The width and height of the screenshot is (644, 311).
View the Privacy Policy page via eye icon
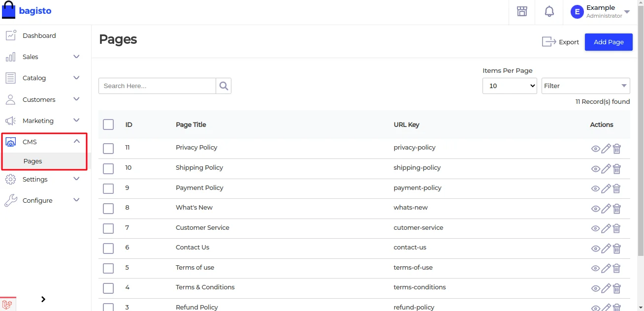coord(595,149)
